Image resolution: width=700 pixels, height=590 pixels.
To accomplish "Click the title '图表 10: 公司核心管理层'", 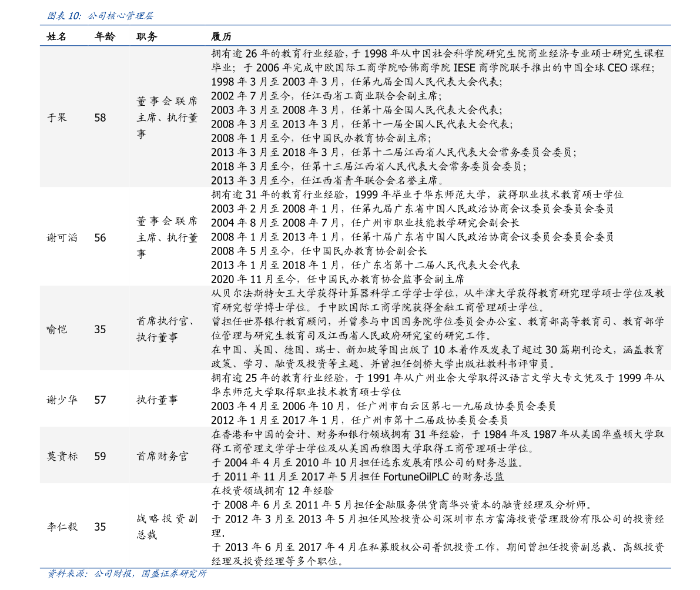I will (100, 16).
